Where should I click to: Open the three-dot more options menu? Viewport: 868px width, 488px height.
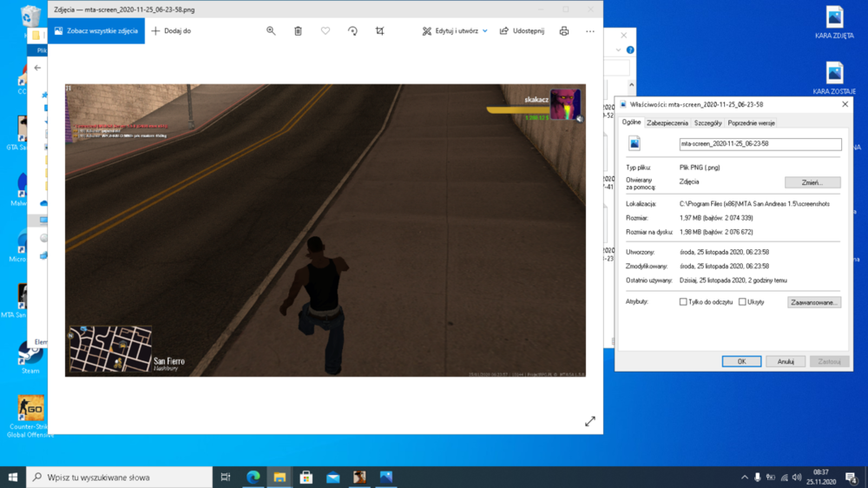point(590,31)
